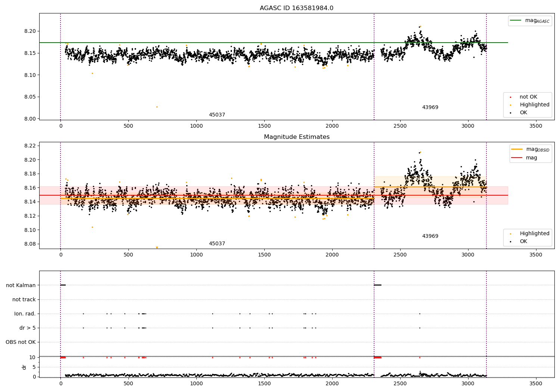Click obsid label 43969 in top plot

click(430, 108)
